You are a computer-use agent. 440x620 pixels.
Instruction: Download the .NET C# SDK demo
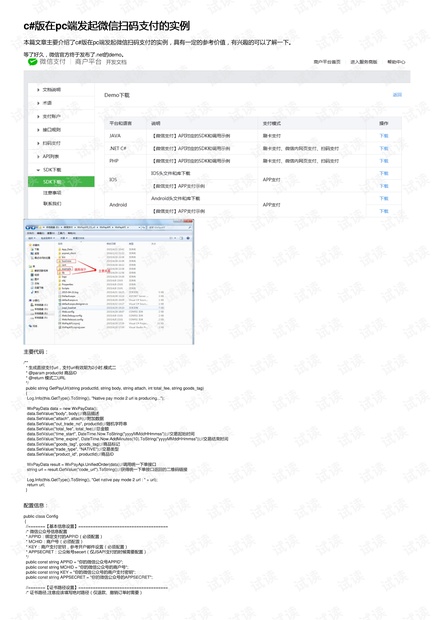(384, 148)
